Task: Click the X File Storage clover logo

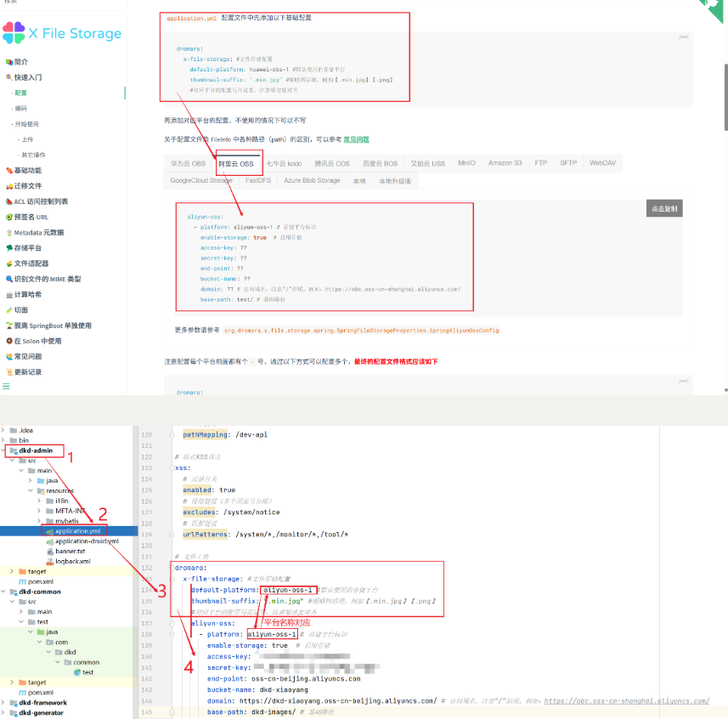Action: [14, 32]
